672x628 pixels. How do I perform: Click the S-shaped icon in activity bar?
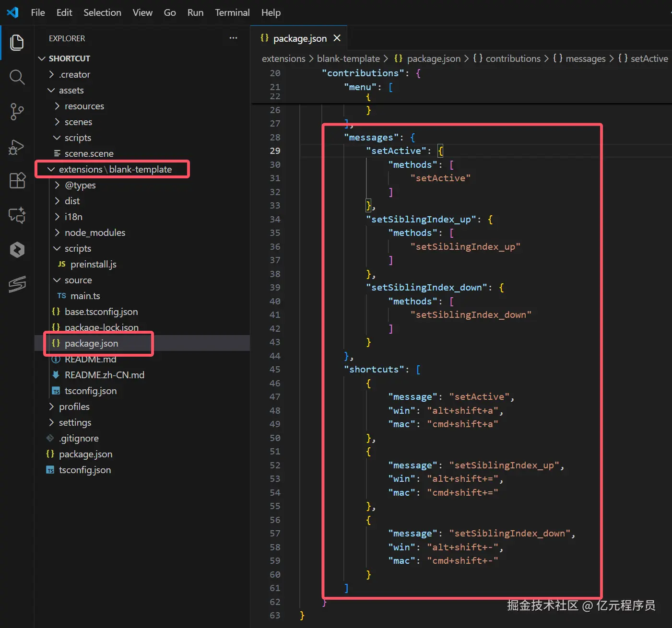point(17,284)
